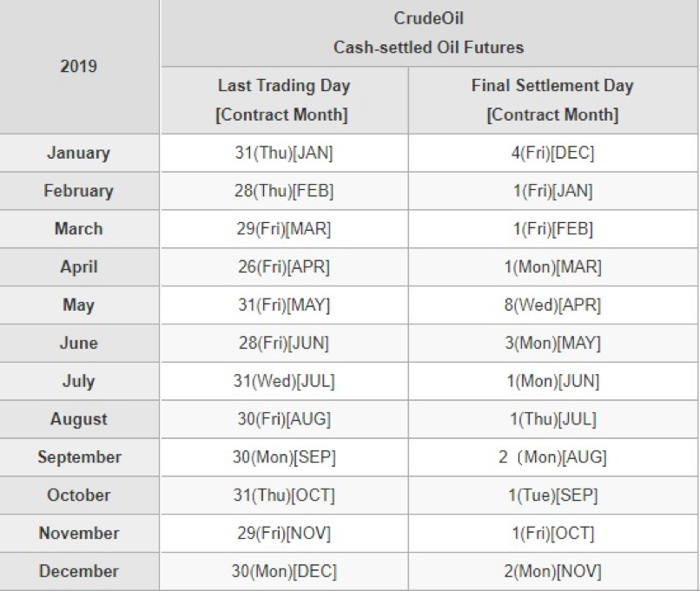The image size is (700, 591).
Task: Click the 28(Fri)[JUN] cell
Action: click(x=284, y=343)
